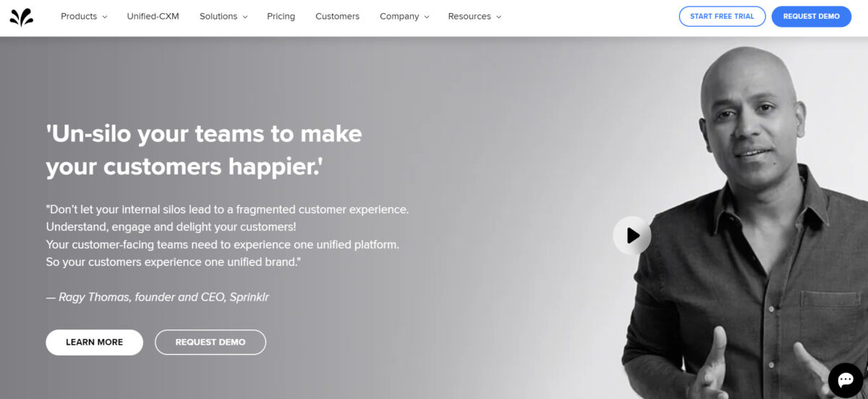Click the Solutions menu label
Viewport: 868px width, 399px height.
tap(218, 17)
